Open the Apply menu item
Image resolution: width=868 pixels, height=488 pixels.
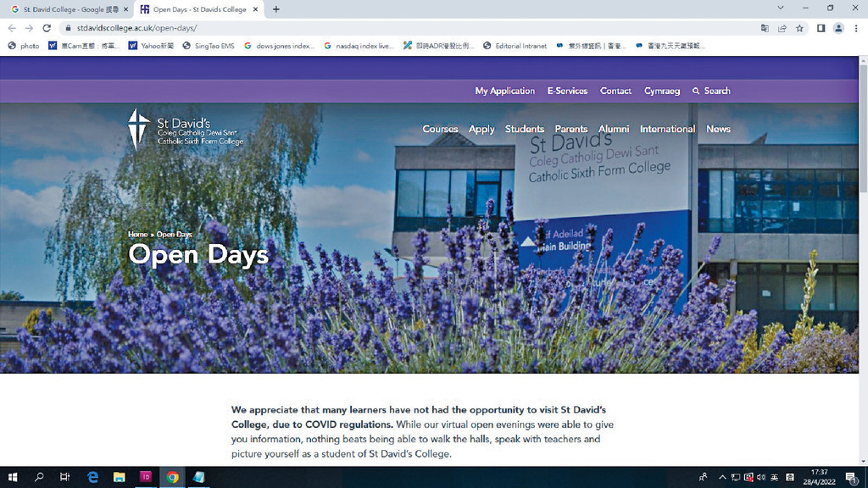pyautogui.click(x=481, y=129)
